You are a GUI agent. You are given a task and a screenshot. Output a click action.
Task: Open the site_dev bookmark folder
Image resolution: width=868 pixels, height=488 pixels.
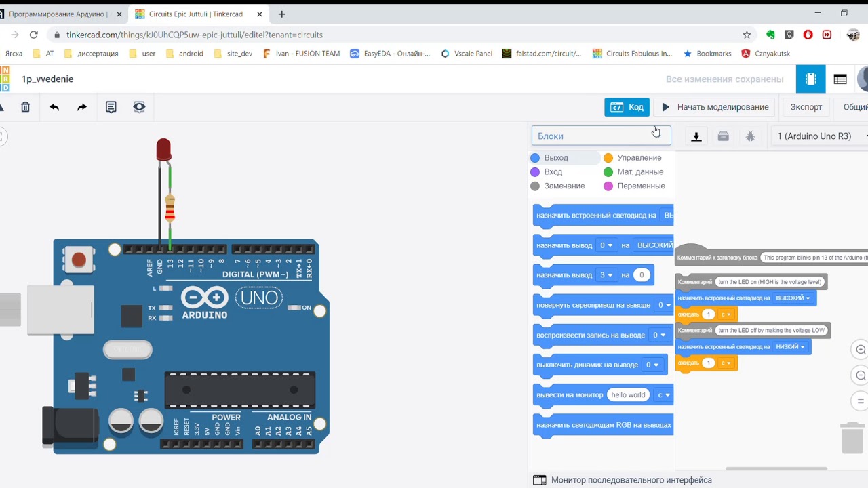[x=233, y=54]
